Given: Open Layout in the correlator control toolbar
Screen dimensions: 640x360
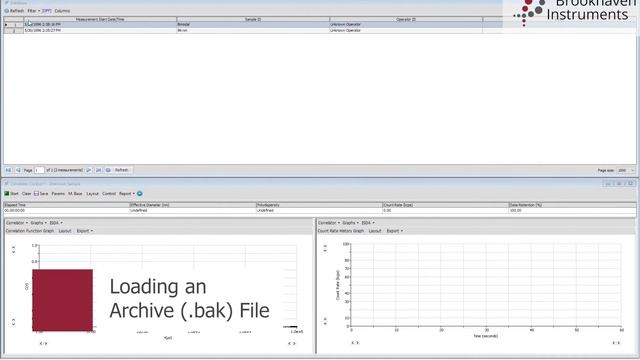Looking at the screenshot, I should coord(93,193).
